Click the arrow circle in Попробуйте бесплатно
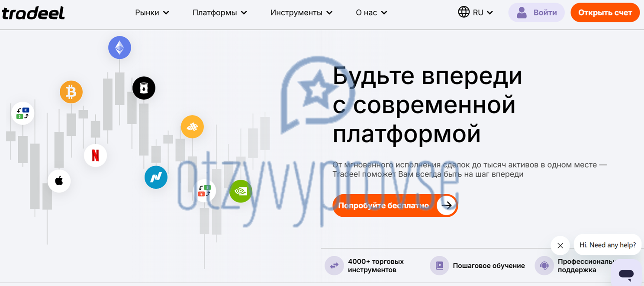 click(x=447, y=206)
